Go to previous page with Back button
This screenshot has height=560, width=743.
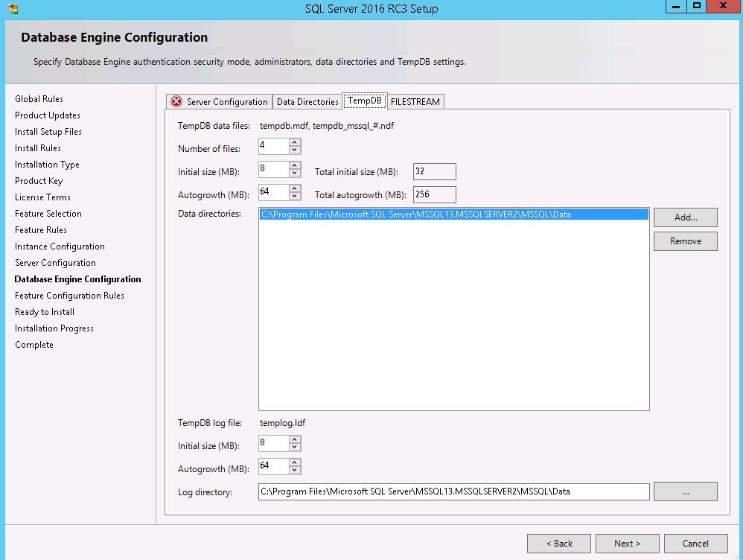click(x=559, y=544)
